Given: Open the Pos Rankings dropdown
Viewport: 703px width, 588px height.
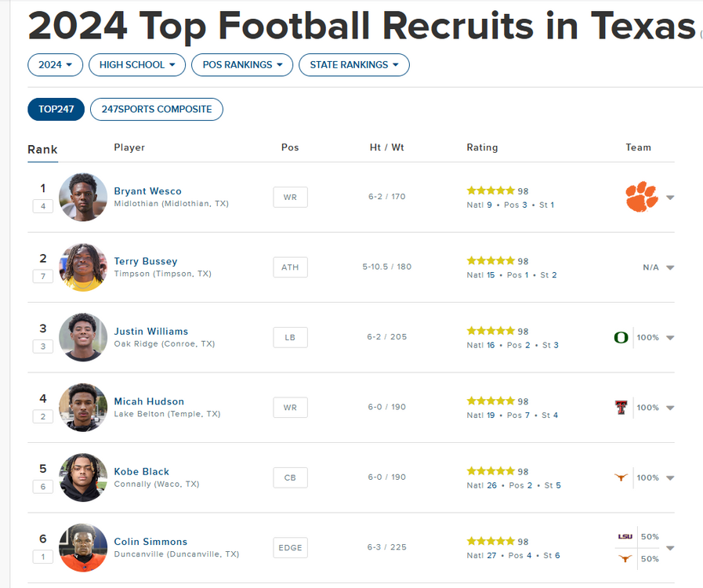Looking at the screenshot, I should (x=242, y=65).
